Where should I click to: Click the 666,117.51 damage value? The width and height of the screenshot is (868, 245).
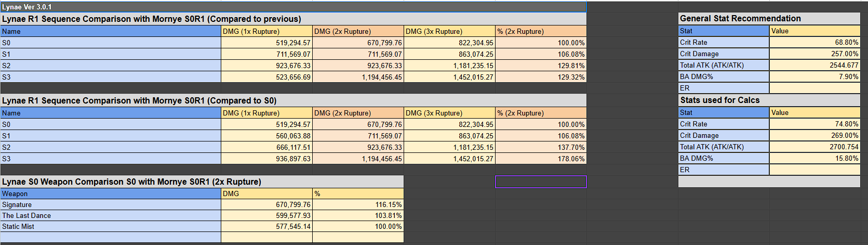coord(266,147)
